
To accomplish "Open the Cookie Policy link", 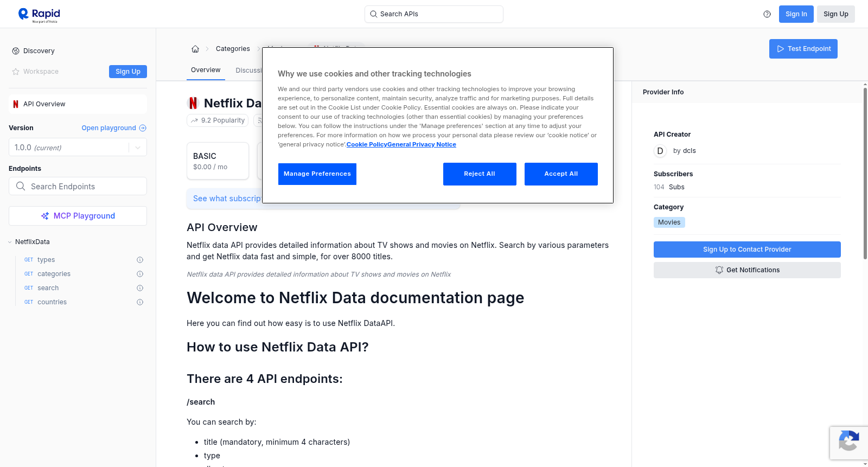I will click(x=367, y=144).
